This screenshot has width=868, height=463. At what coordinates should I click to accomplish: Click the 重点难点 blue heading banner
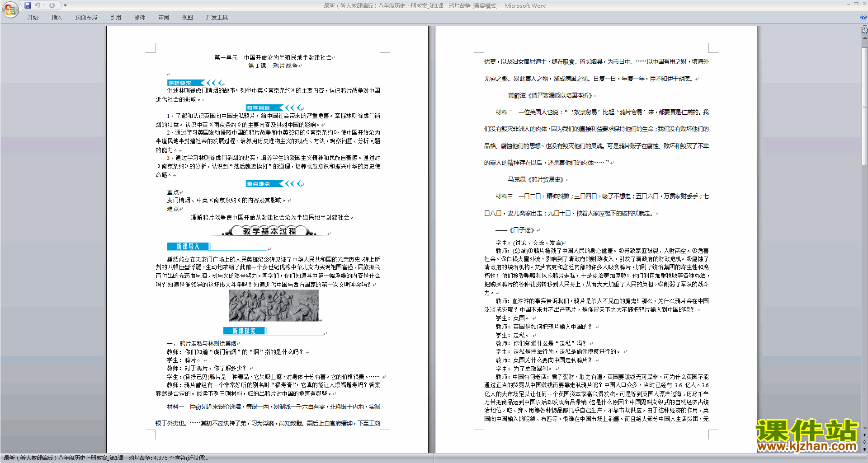click(x=274, y=183)
